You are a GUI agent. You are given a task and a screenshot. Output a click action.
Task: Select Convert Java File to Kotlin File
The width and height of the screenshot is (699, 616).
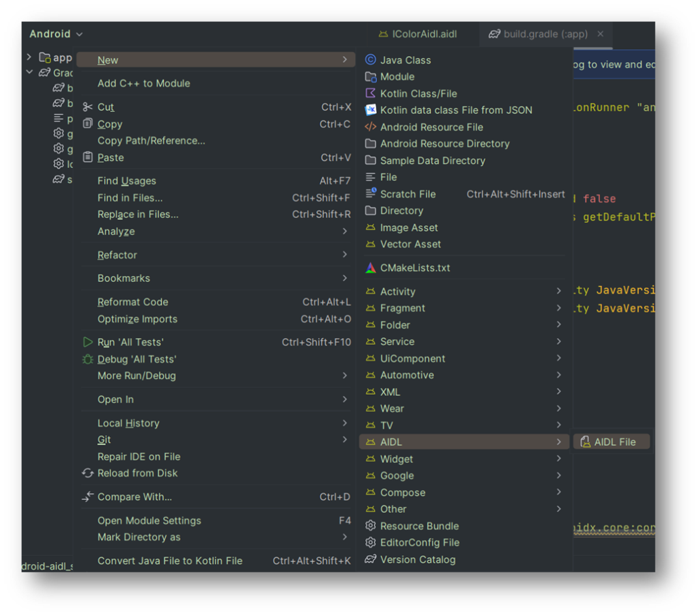click(x=170, y=561)
